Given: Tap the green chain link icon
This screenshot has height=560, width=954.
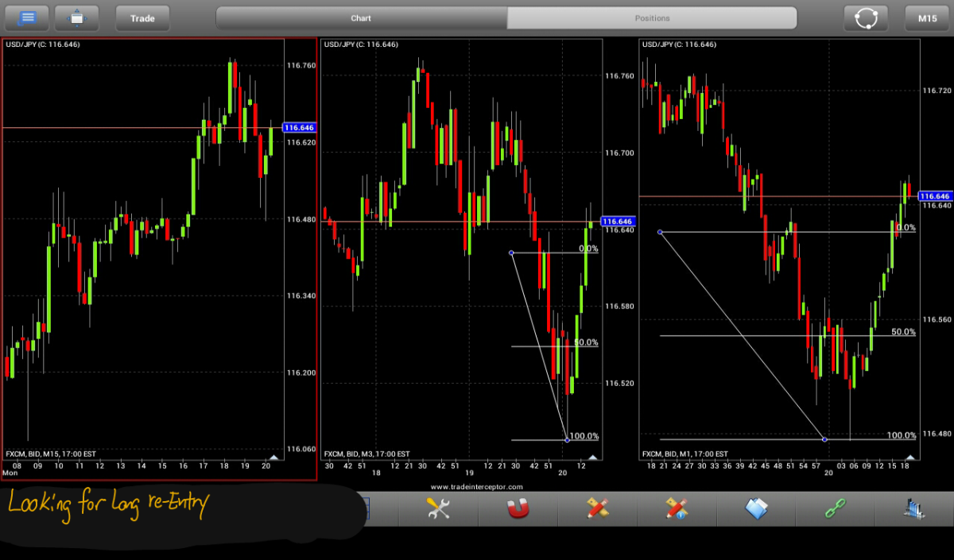Looking at the screenshot, I should tap(836, 509).
